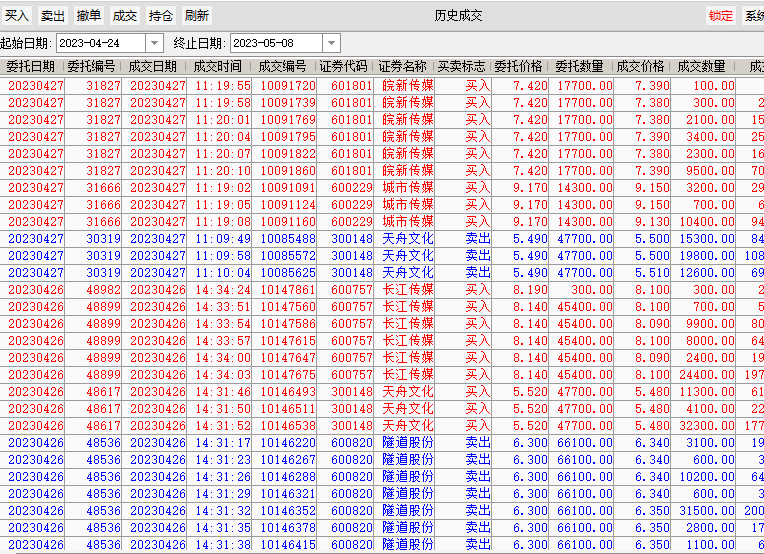Image resolution: width=764 pixels, height=554 pixels.
Task: Switch to the 成交 (Trades) view
Action: [x=125, y=16]
